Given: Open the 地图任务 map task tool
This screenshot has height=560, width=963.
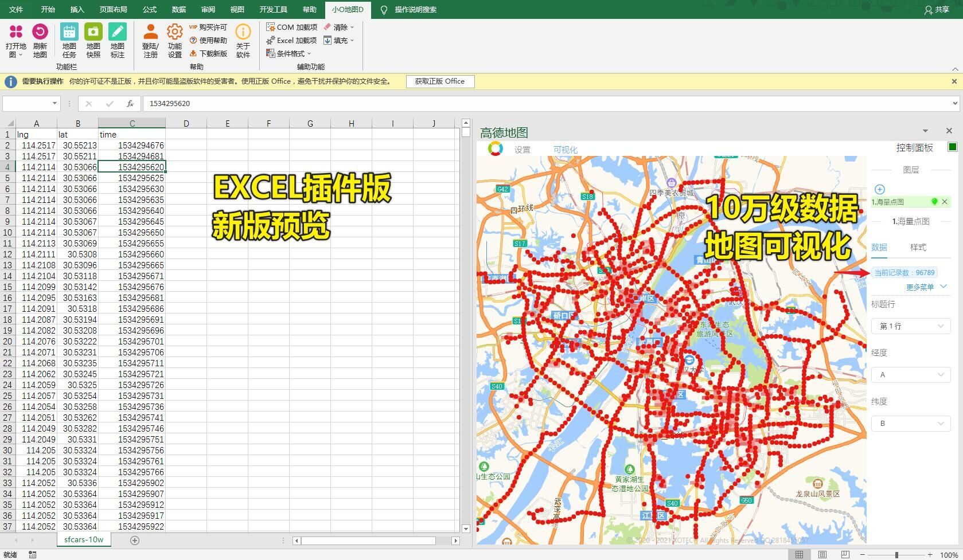Looking at the screenshot, I should (x=69, y=41).
